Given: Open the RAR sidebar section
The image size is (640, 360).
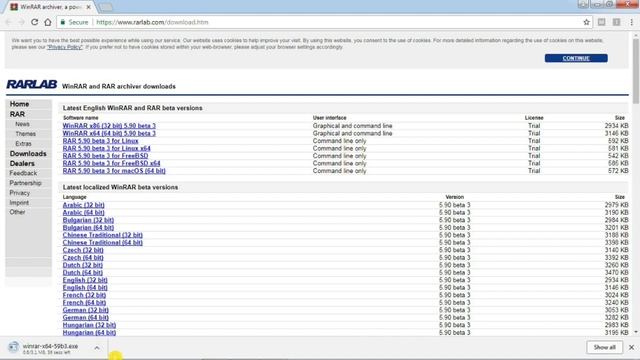Looking at the screenshot, I should (x=17, y=114).
